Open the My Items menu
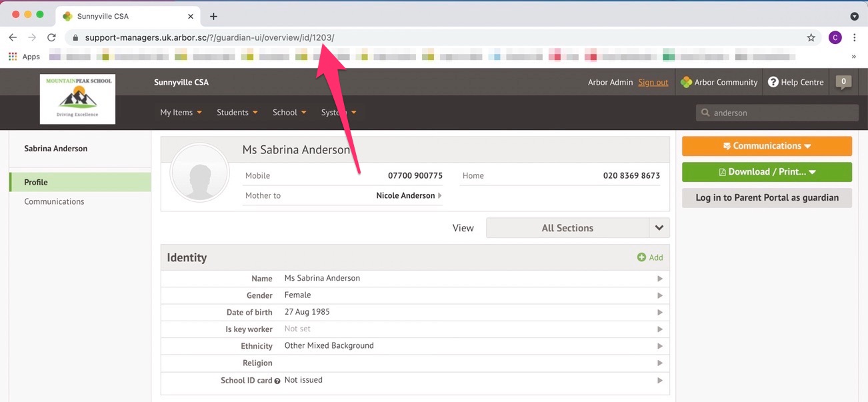The image size is (868, 402). (x=181, y=113)
